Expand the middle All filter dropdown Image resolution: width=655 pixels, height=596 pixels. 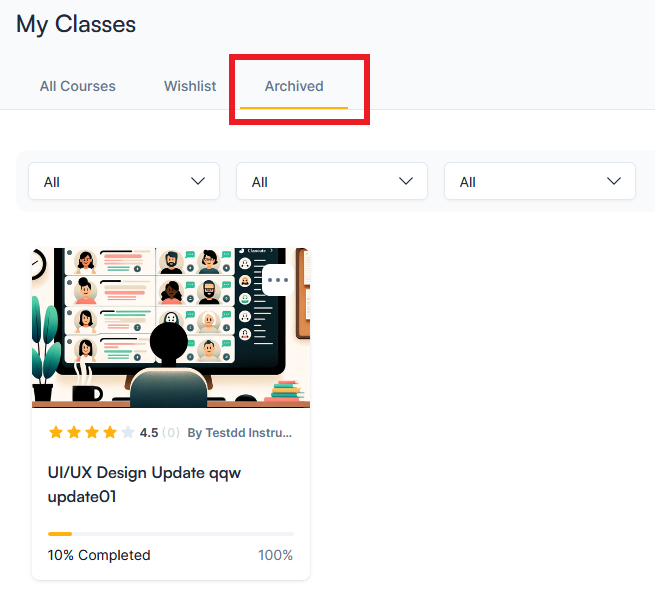click(332, 181)
